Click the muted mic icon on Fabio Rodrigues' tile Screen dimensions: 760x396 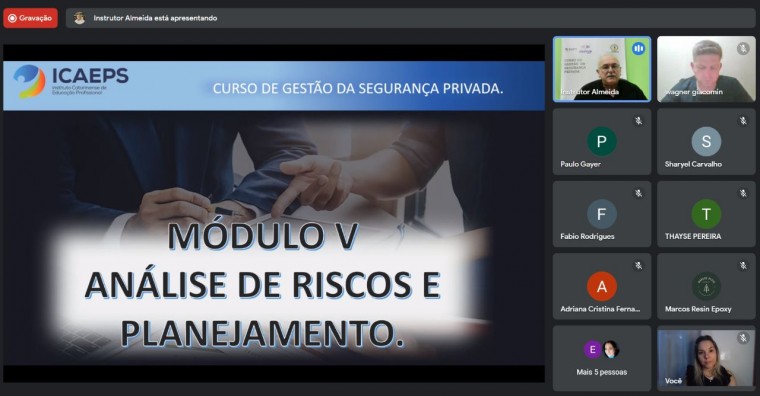pyautogui.click(x=638, y=193)
